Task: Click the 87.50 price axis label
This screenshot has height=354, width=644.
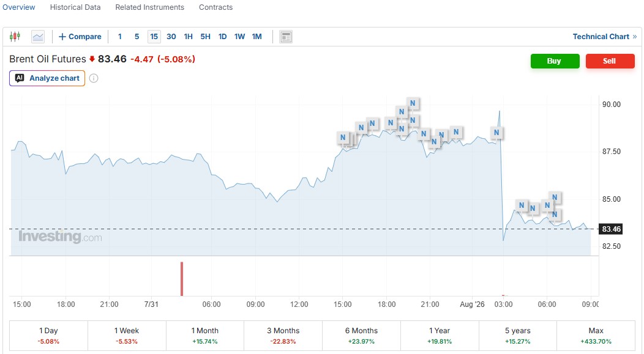Action: (x=611, y=152)
